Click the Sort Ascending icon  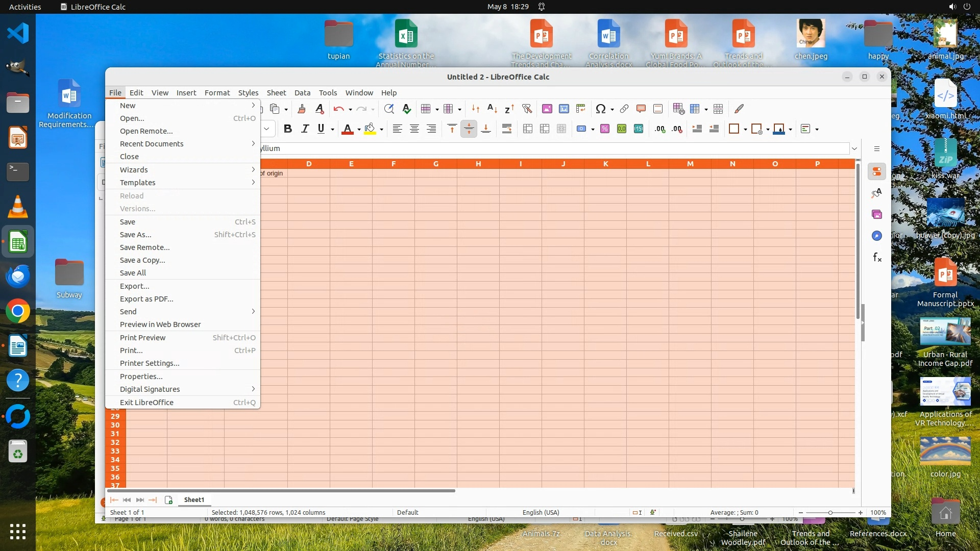click(x=492, y=109)
